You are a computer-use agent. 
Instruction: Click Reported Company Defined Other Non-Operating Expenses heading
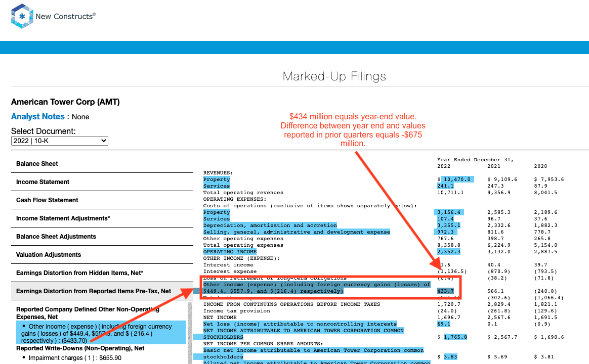point(88,313)
